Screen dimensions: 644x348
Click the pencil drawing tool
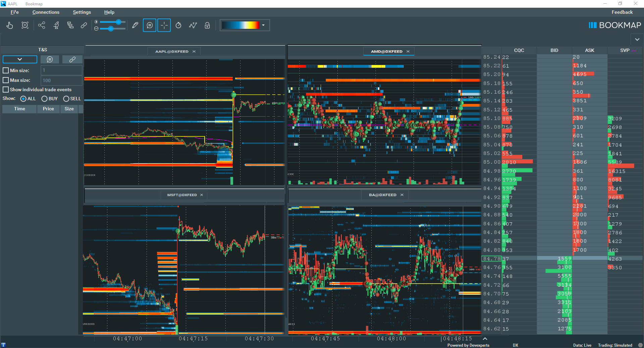pyautogui.click(x=135, y=25)
